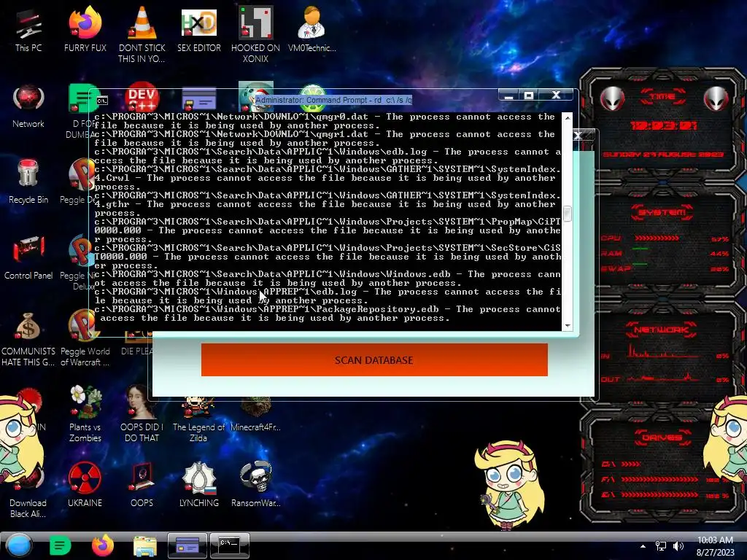The image size is (747, 560).
Task: Click the Star Butterfly desktop character with wand
Action: click(x=510, y=484)
